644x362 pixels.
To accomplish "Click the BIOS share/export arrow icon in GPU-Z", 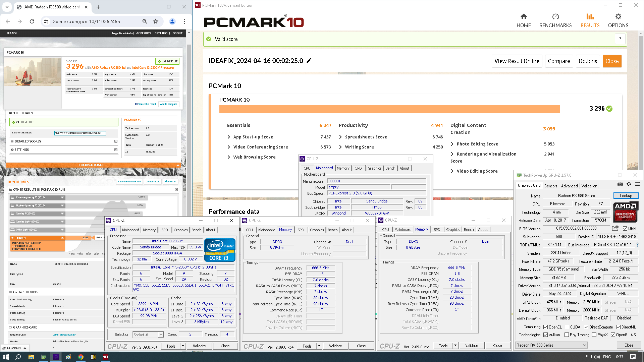I will point(615,228).
